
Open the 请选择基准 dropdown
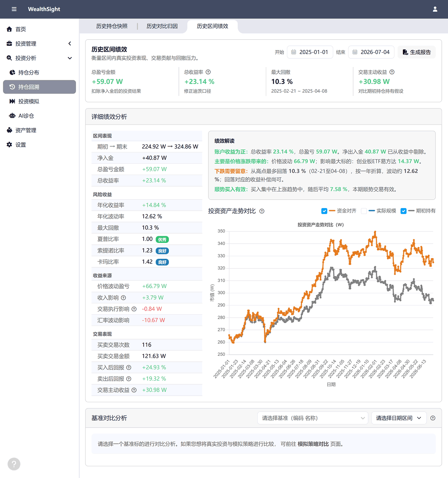tap(313, 418)
